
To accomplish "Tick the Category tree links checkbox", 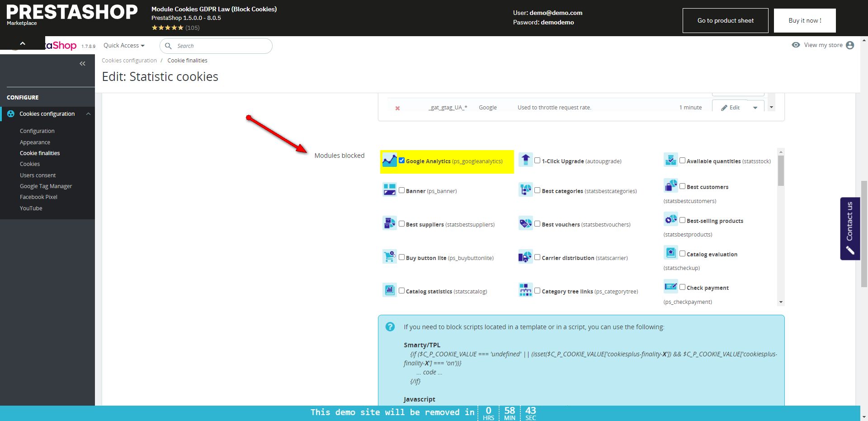I will [x=537, y=291].
